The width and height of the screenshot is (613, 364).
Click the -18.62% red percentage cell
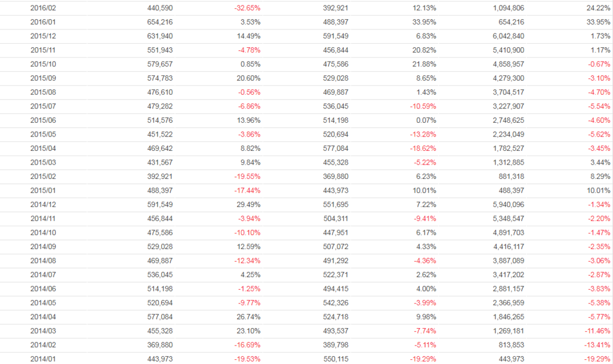(422, 148)
